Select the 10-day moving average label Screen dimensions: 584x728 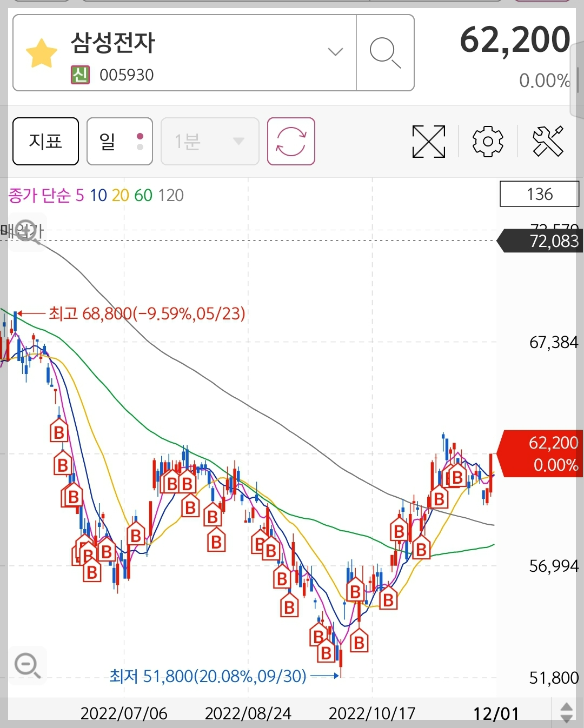point(98,195)
